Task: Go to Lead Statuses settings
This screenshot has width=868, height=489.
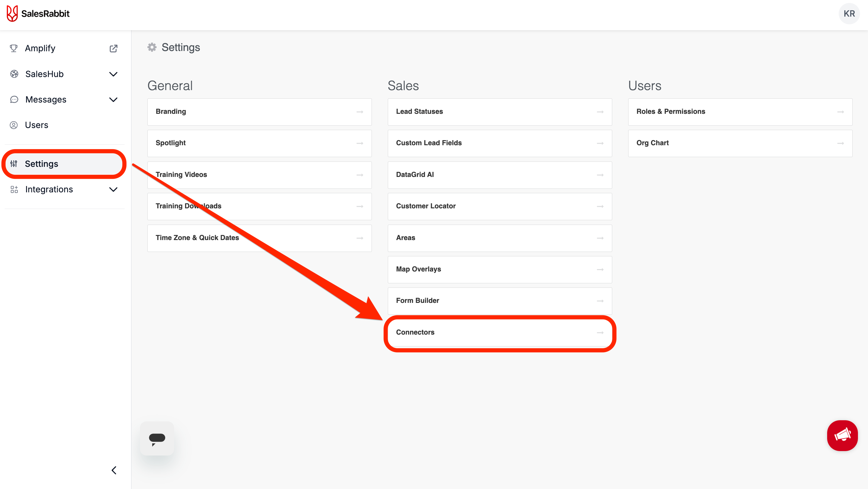Action: (500, 112)
